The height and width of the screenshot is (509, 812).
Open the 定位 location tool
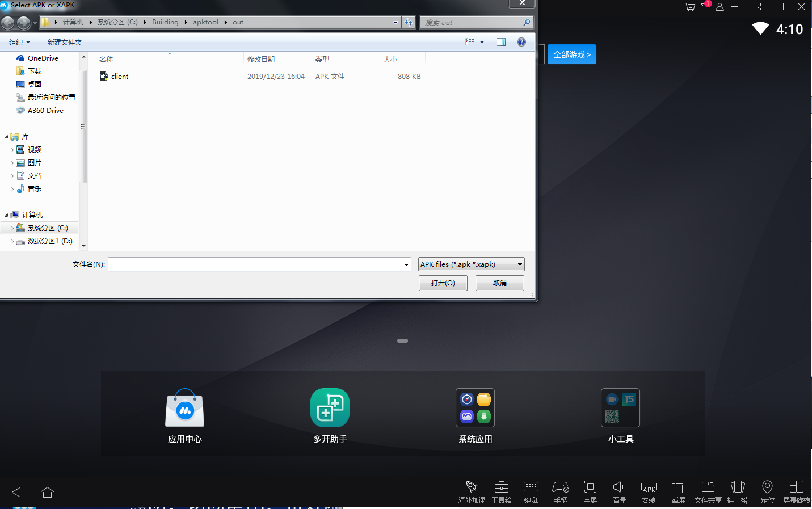(x=767, y=491)
